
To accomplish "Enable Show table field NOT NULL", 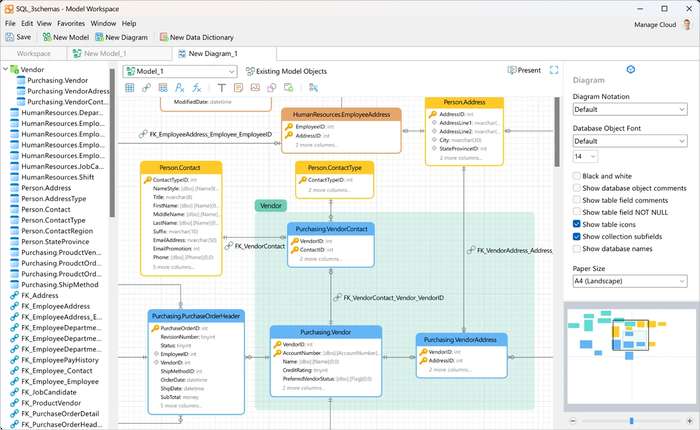I will tap(577, 212).
